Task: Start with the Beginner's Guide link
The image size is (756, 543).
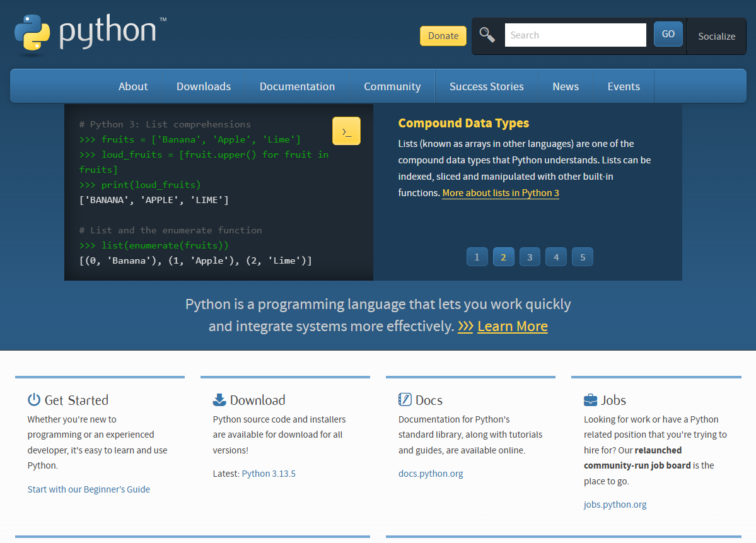Action: [88, 489]
